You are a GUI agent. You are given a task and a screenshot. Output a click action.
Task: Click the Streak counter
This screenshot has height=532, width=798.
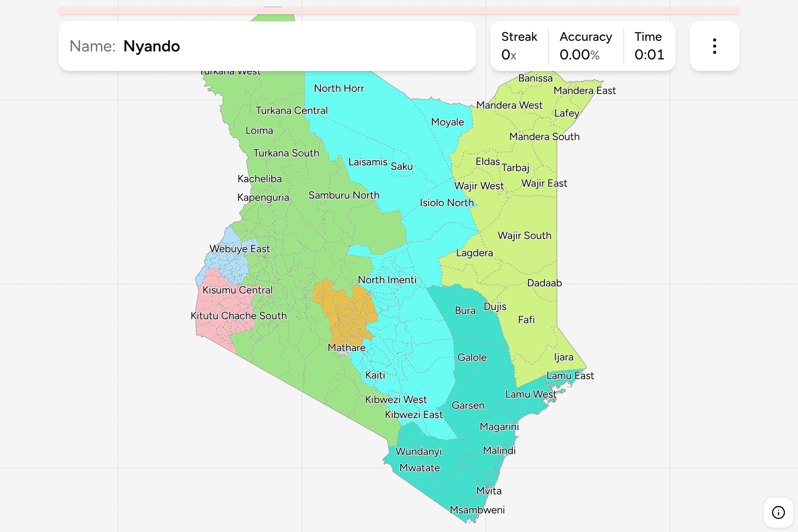tap(519, 46)
